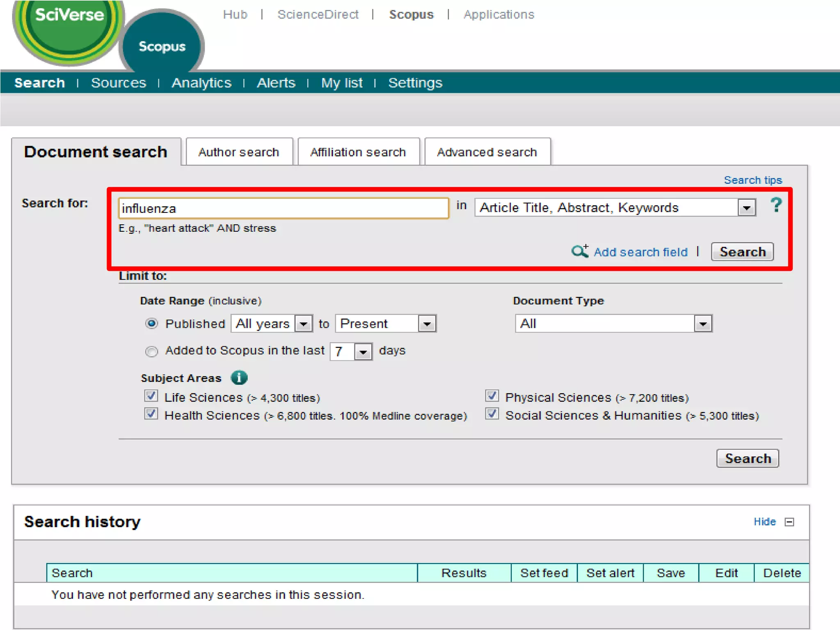Expand the Document Type dropdown
The image size is (840, 630).
[703, 324]
